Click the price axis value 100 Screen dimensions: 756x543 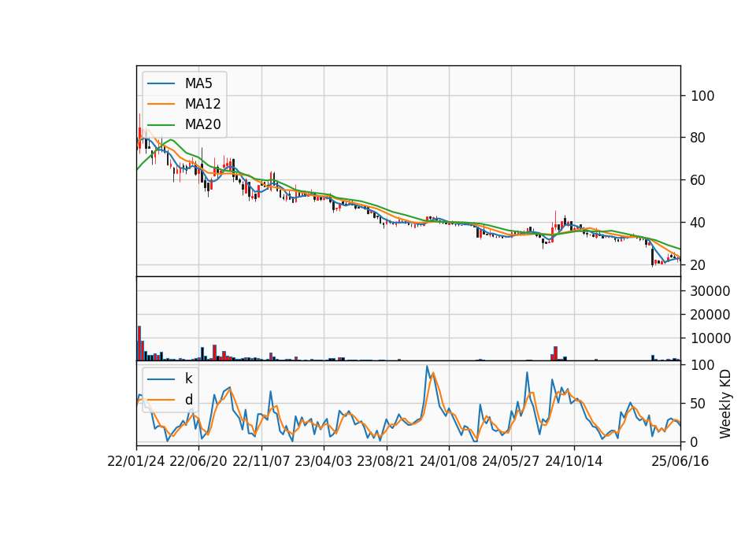pyautogui.click(x=702, y=96)
